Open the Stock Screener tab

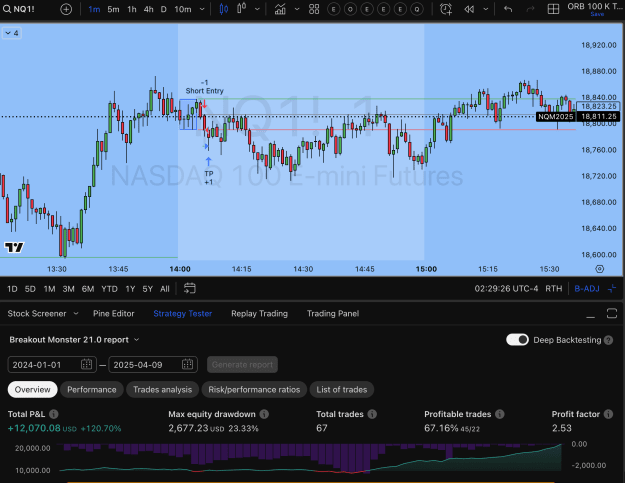tap(37, 314)
